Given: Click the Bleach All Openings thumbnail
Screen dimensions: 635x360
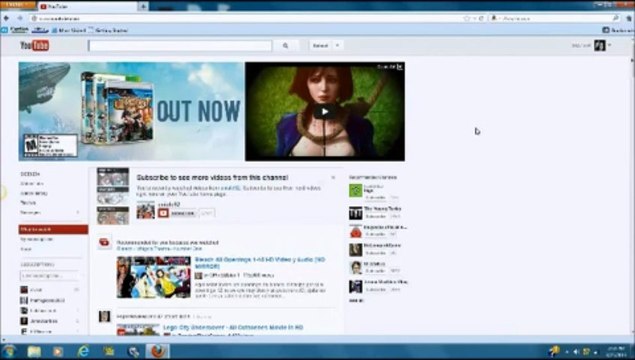Looking at the screenshot, I should (153, 277).
